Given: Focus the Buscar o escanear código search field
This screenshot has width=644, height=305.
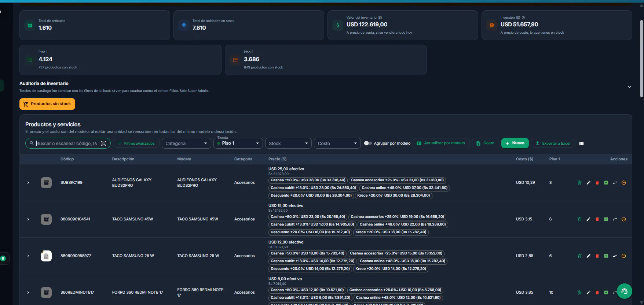Looking at the screenshot, I should (67, 143).
